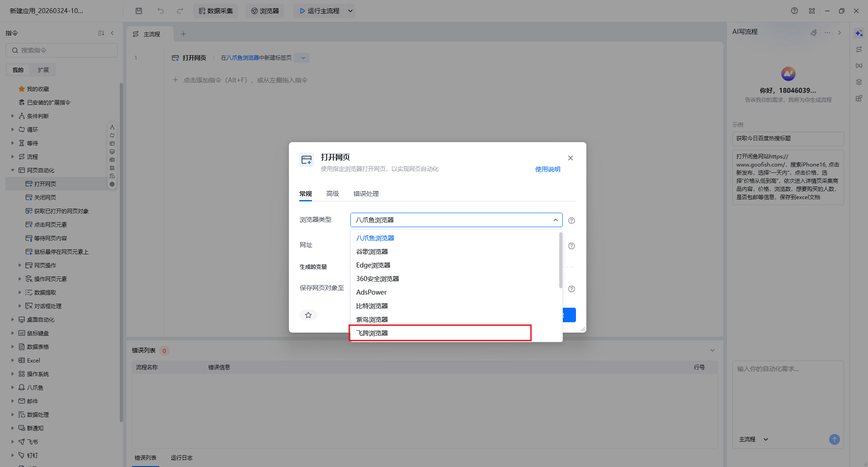
Task: Click the 搜索指令 search field
Action: point(61,50)
